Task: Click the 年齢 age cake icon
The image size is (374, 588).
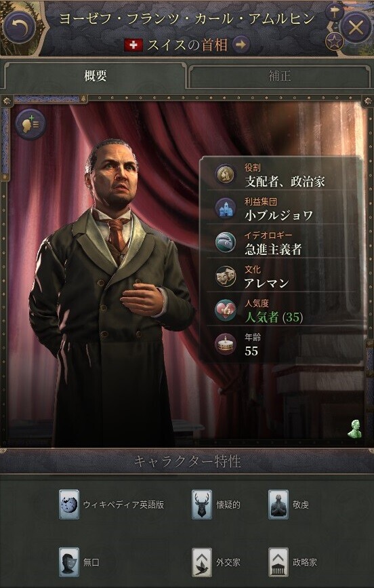Action: pos(226,344)
